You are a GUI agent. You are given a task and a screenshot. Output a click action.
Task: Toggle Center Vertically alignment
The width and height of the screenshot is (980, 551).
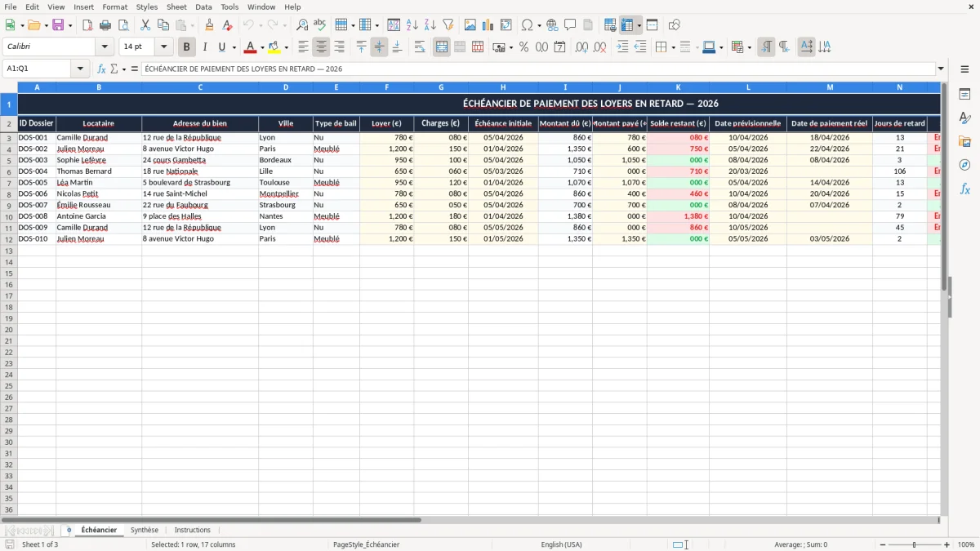point(379,47)
